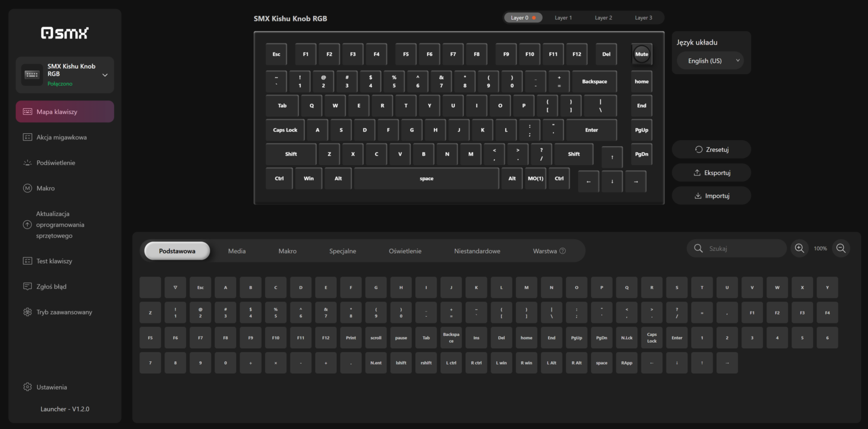Start a firmware update via Aktualizacja oprogramowania
The image size is (868, 429).
pos(64,224)
